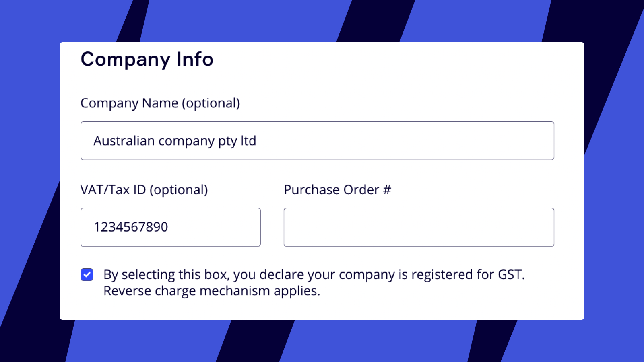The width and height of the screenshot is (644, 362).
Task: Click the Company Info heading
Action: (147, 59)
